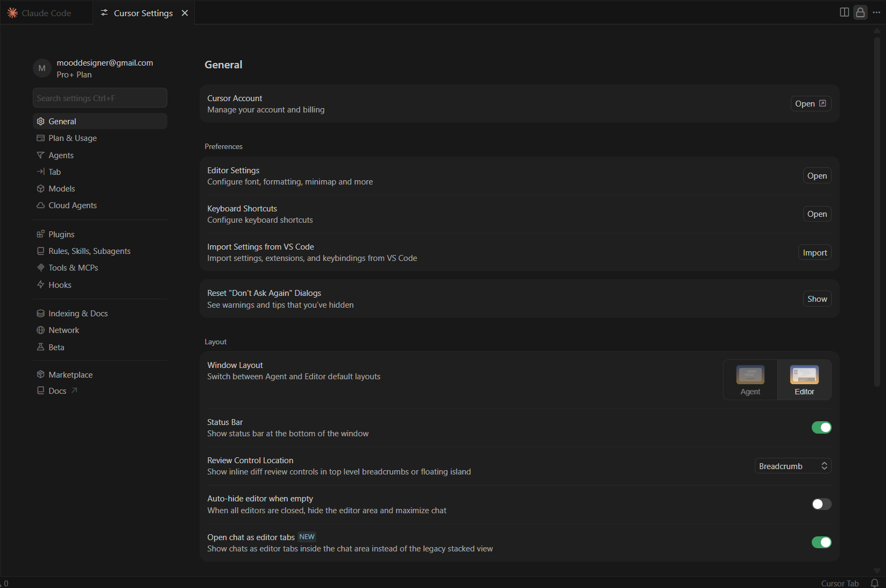Open Cursor Account management page
This screenshot has height=588, width=886.
pos(810,104)
